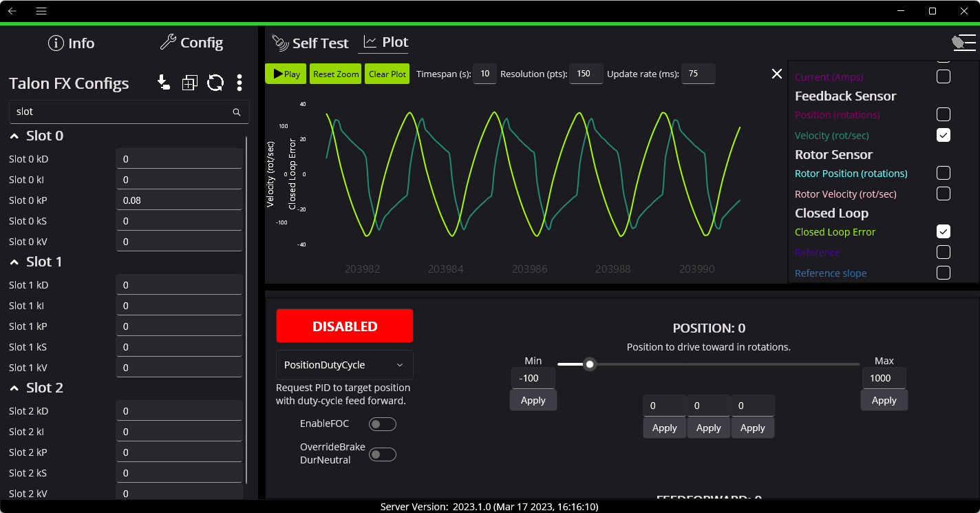Enable the Reference slope checkbox
Screen dimensions: 980x513
(x=944, y=273)
